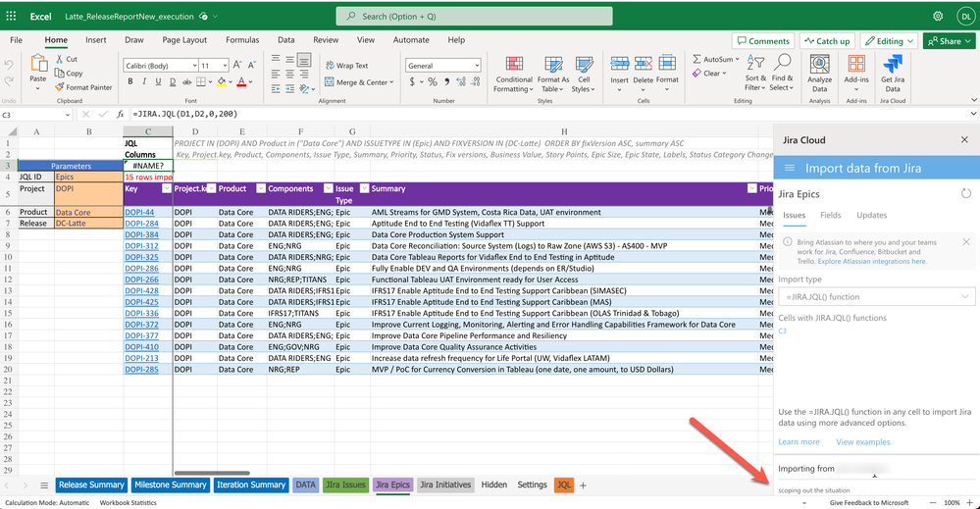Open the Name Box dropdown
The image size is (980, 509).
(x=67, y=115)
